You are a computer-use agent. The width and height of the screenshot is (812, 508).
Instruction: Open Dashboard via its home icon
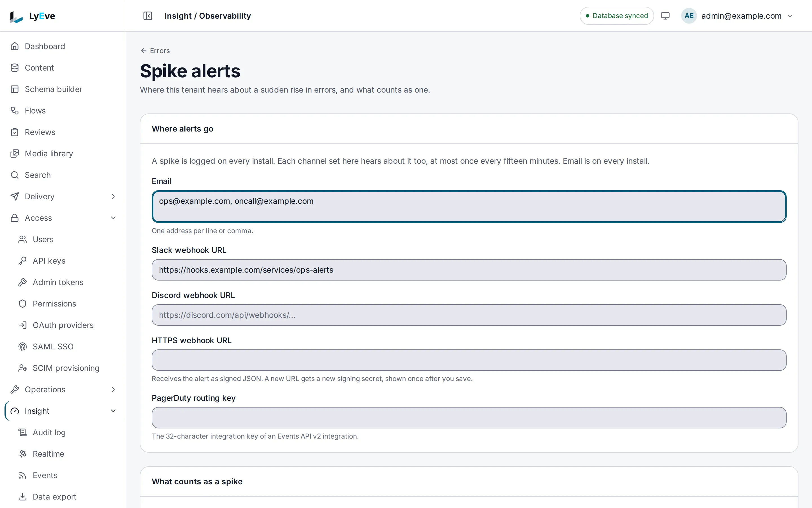pos(15,46)
